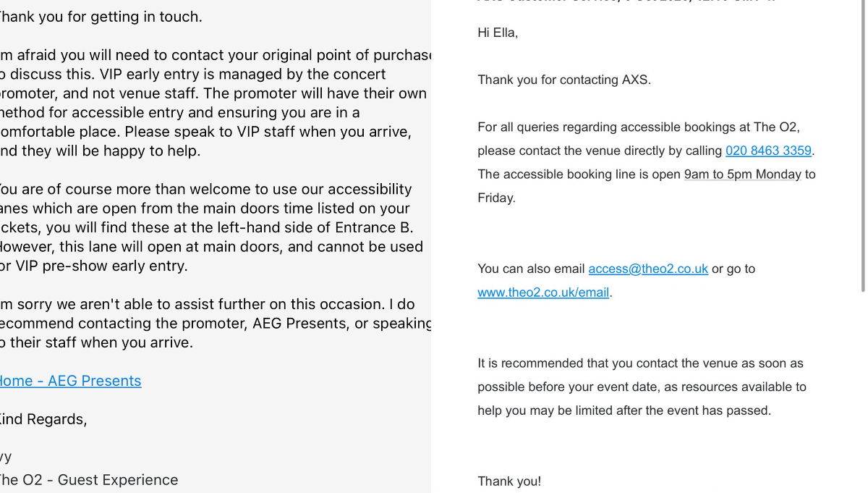Click the paragraph about contacting venue before event
This screenshot has width=868, height=493.
tap(642, 387)
